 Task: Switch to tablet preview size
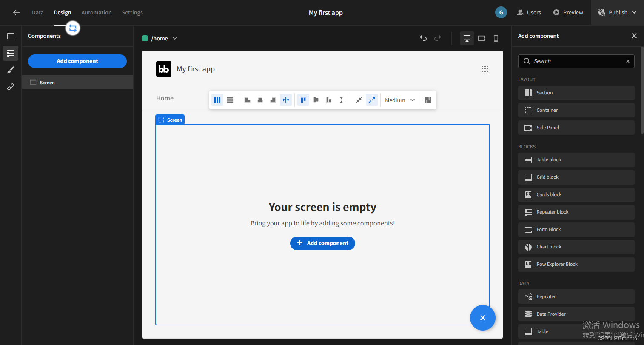[482, 38]
